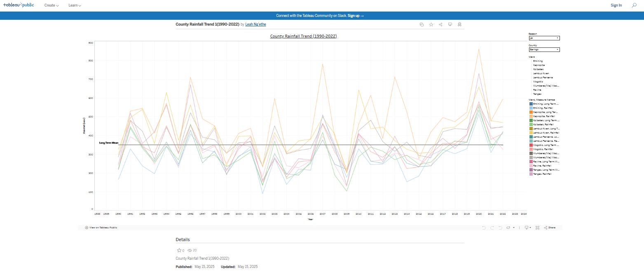This screenshot has height=277, width=644.
Task: Open the County dropdown showing Baringo
Action: click(x=544, y=49)
